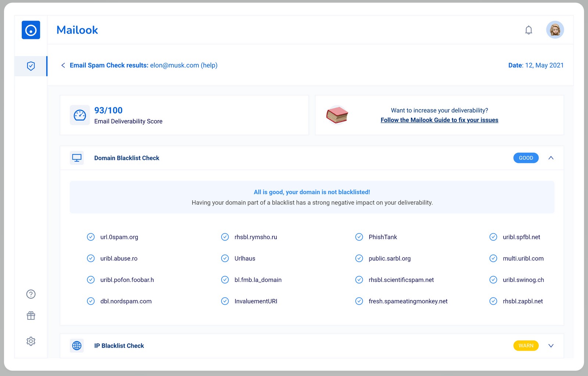This screenshot has width=588, height=376.
Task: Click the Mailook logo icon
Action: pyautogui.click(x=31, y=30)
